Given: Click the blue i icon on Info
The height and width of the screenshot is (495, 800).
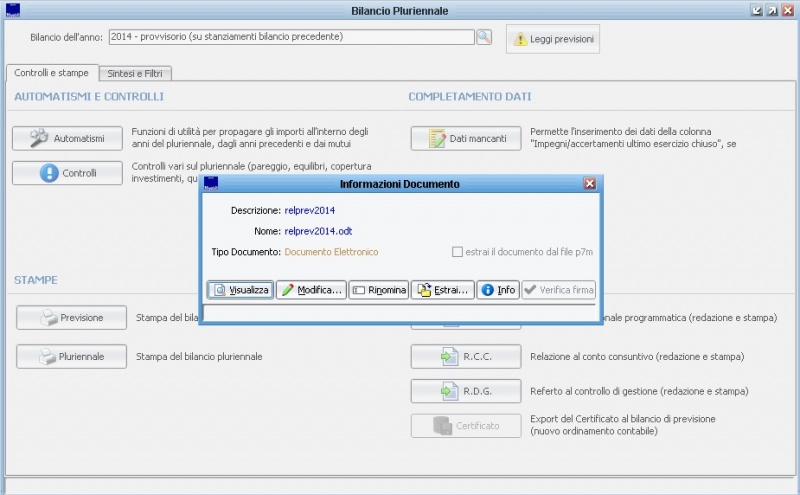Looking at the screenshot, I should coord(488,290).
